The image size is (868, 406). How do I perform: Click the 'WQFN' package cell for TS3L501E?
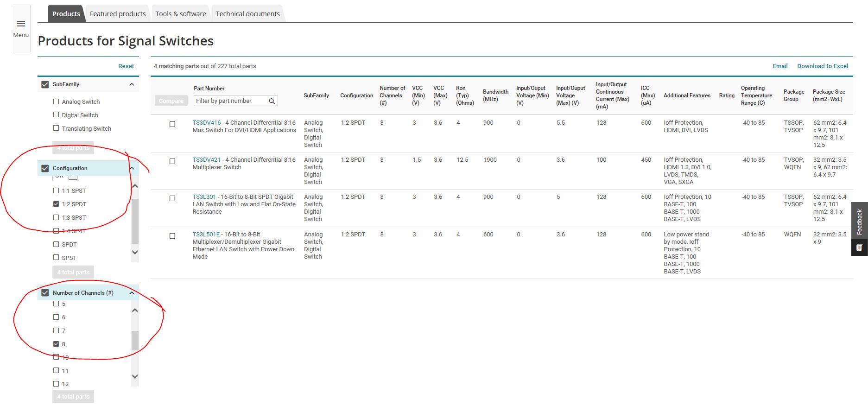(x=792, y=235)
